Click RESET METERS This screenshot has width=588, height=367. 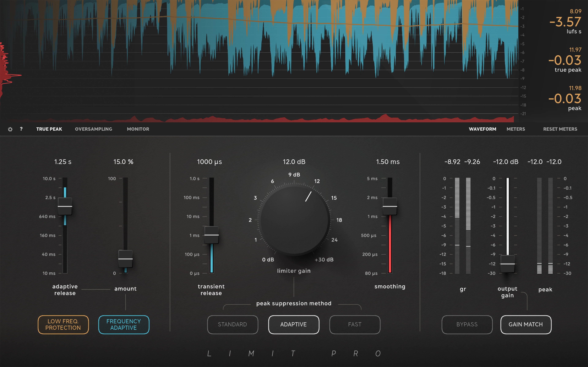[x=560, y=129]
